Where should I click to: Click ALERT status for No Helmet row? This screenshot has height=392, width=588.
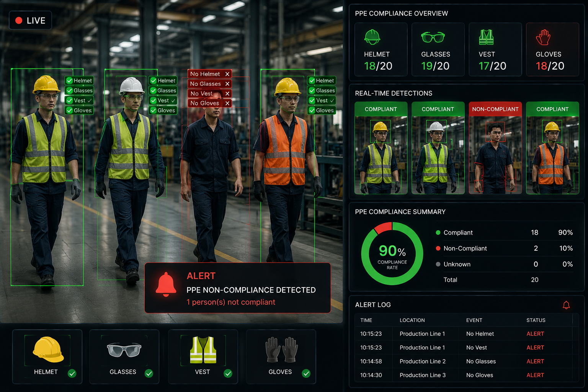[535, 334]
